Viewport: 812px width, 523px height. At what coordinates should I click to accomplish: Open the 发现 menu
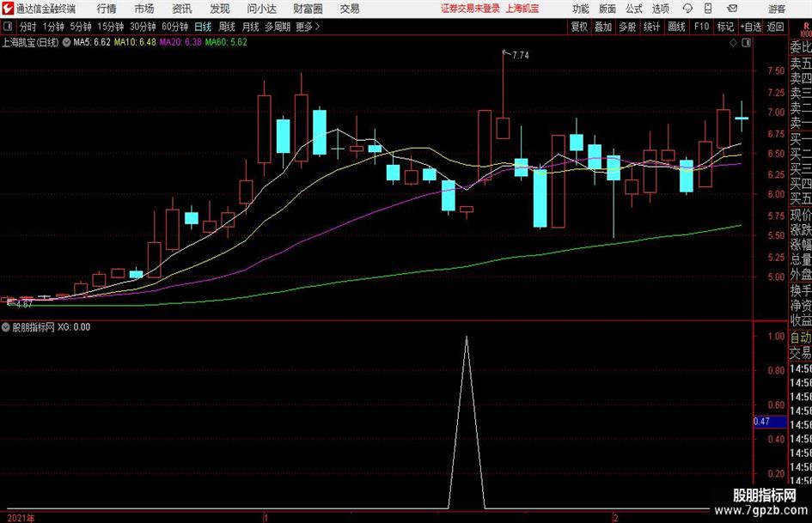[x=220, y=9]
